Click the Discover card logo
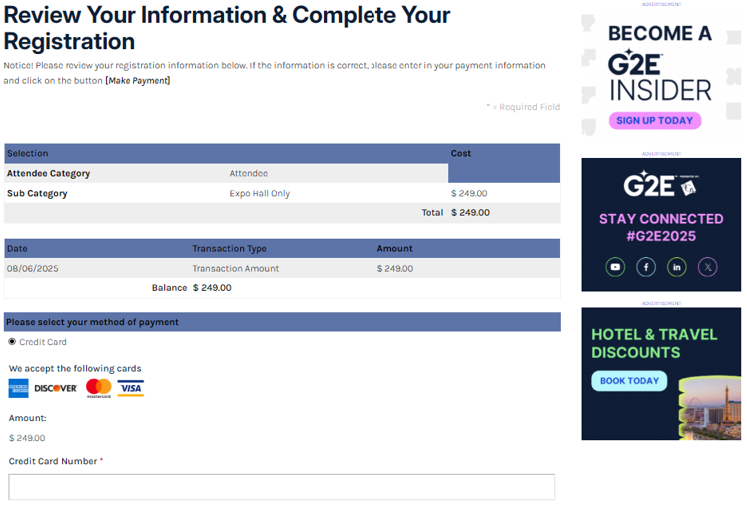The width and height of the screenshot is (747, 507). [x=55, y=388]
